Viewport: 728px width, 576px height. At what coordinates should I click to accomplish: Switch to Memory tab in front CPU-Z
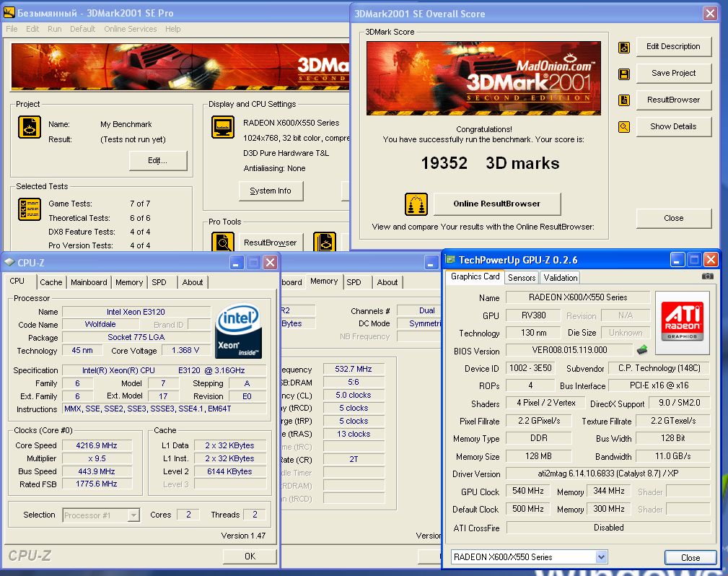point(129,282)
